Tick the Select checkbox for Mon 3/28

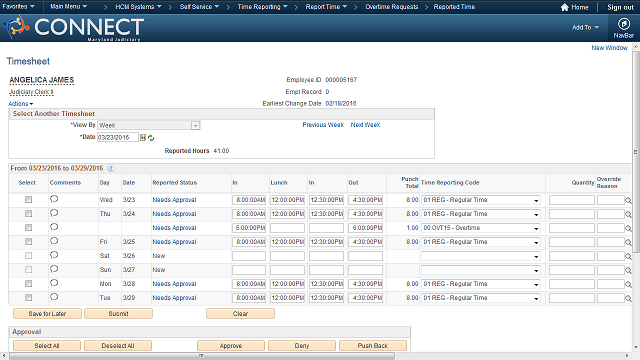[28, 283]
